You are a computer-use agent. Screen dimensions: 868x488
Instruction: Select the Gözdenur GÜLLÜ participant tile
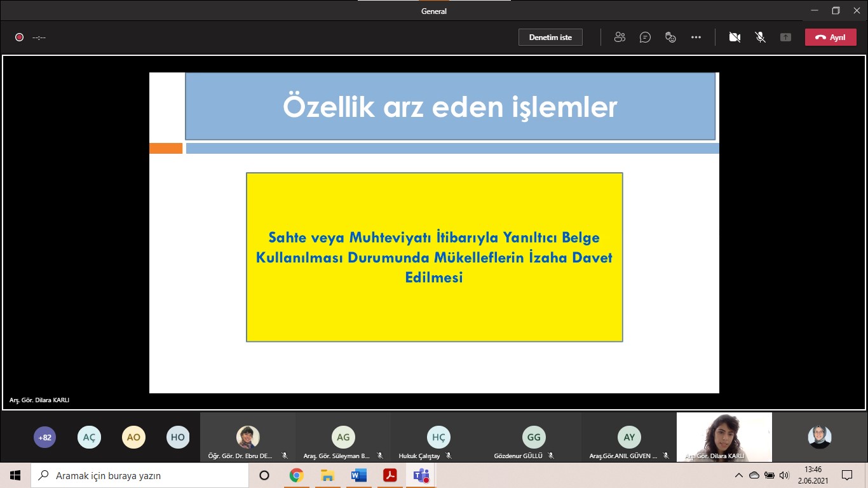pos(533,438)
